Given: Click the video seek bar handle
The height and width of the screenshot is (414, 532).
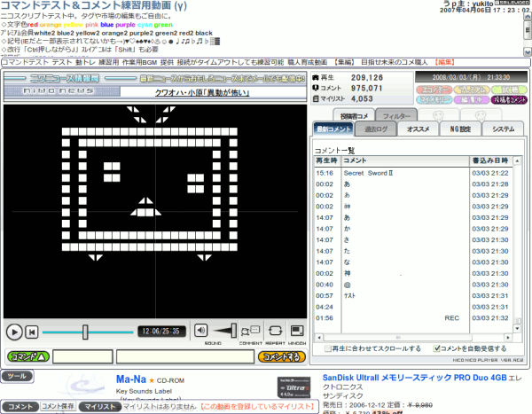Looking at the screenshot, I should 85,332.
